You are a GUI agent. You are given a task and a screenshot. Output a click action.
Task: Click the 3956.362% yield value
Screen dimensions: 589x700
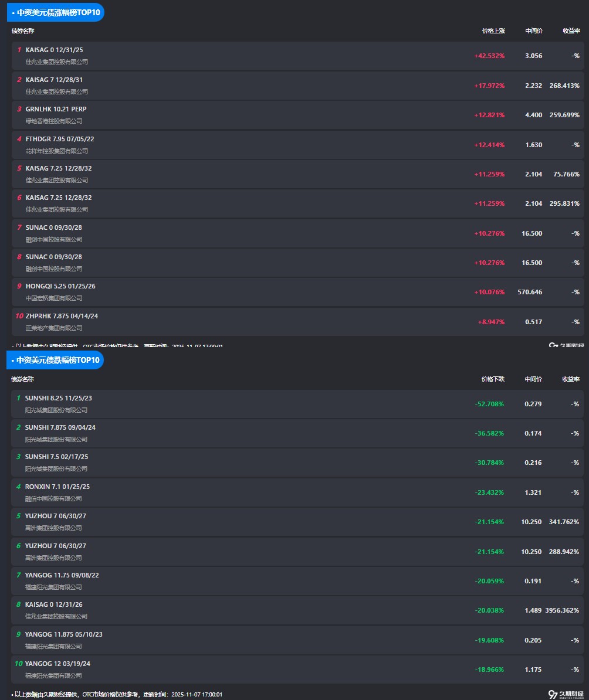click(x=562, y=610)
